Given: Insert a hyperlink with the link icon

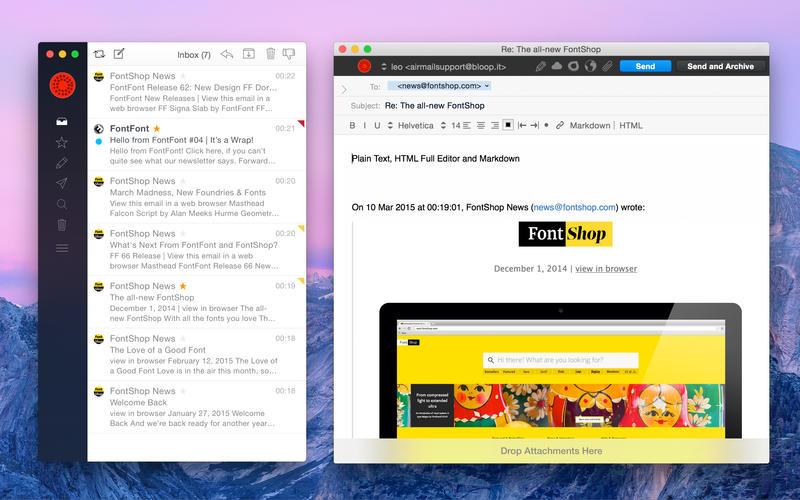Looking at the screenshot, I should (x=560, y=125).
